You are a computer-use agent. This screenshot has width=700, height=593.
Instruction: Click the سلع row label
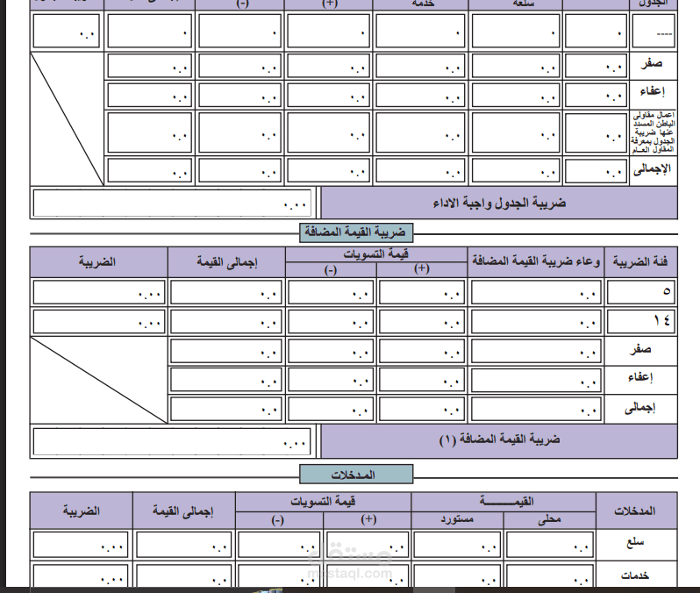click(x=635, y=543)
